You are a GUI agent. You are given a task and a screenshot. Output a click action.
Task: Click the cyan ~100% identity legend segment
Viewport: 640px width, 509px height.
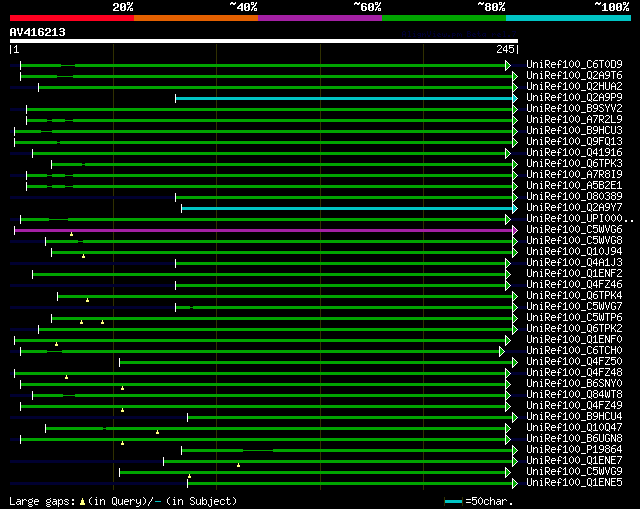[569, 18]
